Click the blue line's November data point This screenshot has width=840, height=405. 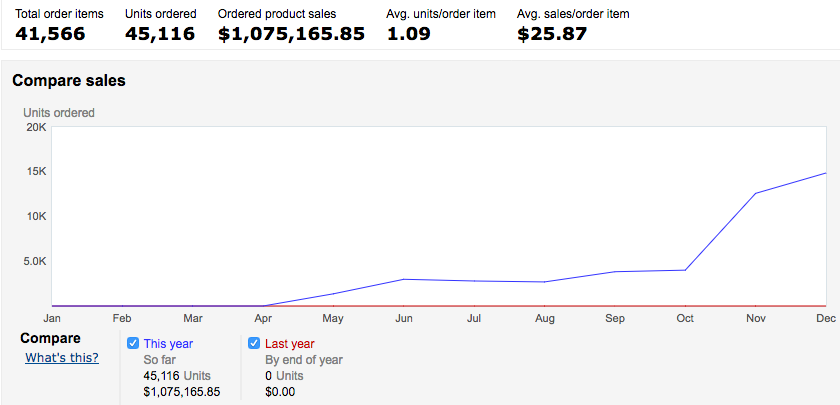point(755,193)
